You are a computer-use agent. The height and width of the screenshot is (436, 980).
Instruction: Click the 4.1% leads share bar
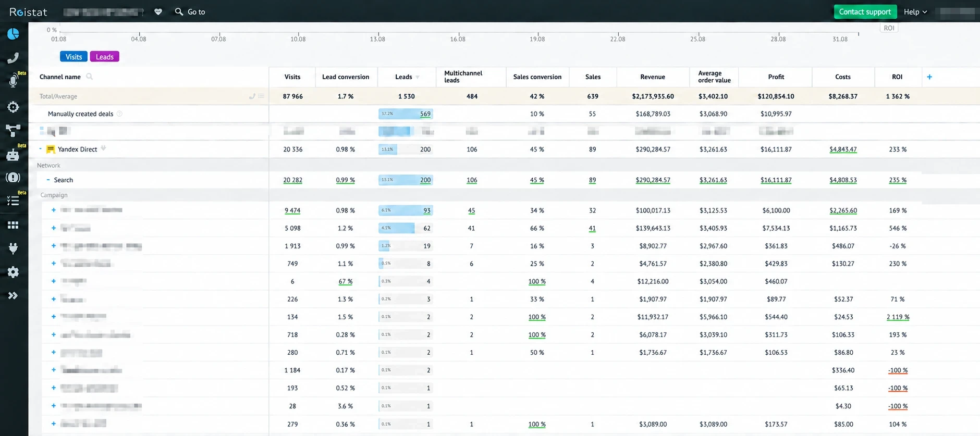[396, 228]
